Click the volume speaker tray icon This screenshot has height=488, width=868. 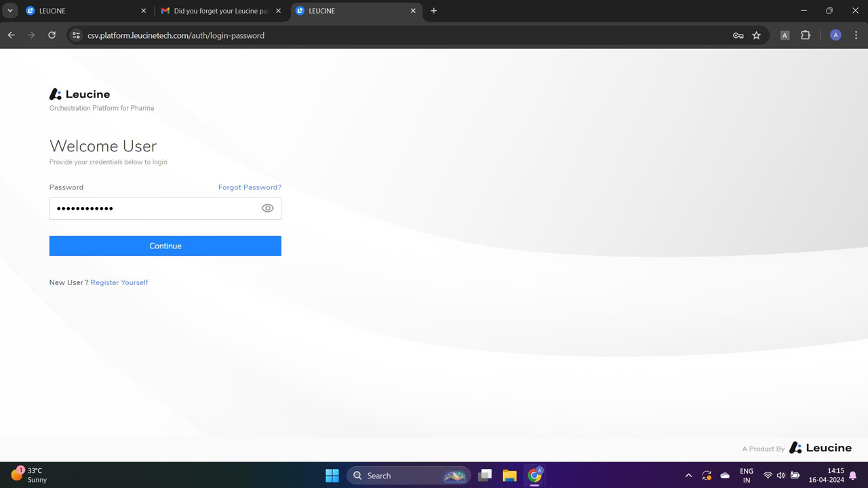(781, 475)
